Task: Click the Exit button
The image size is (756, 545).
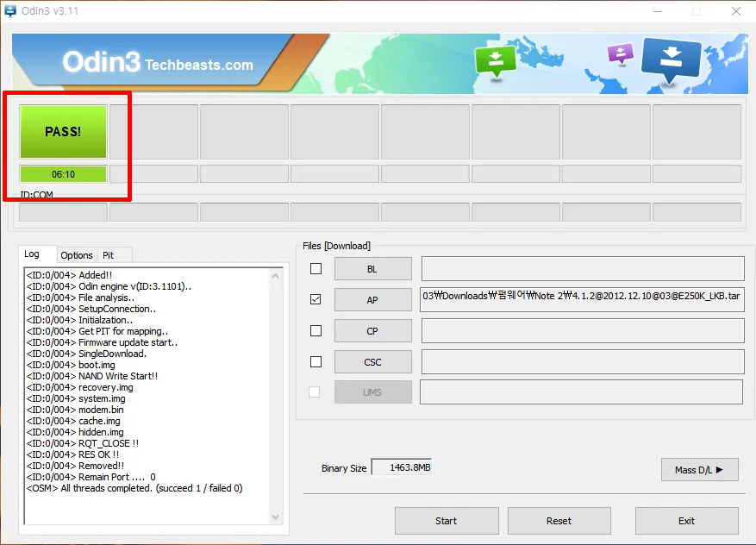Action: (x=686, y=521)
